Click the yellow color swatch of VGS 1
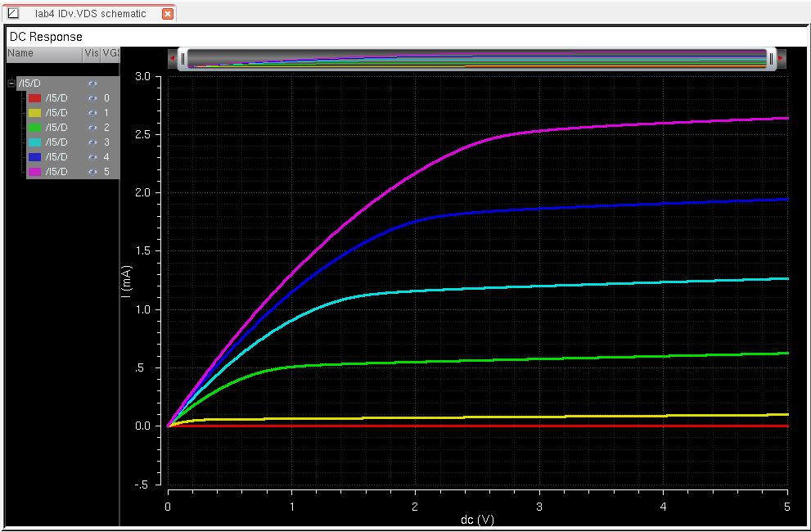The width and height of the screenshot is (811, 532). click(x=34, y=113)
